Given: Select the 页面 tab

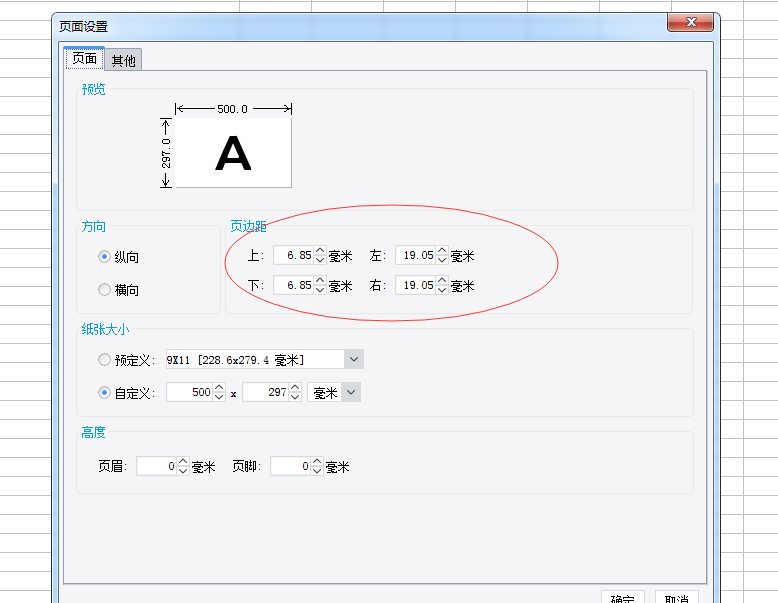Looking at the screenshot, I should point(84,59).
